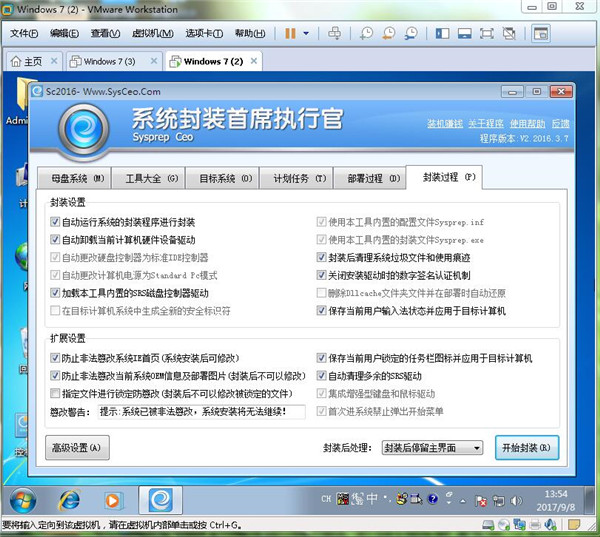Click the yellow message log note icon

tap(574, 525)
